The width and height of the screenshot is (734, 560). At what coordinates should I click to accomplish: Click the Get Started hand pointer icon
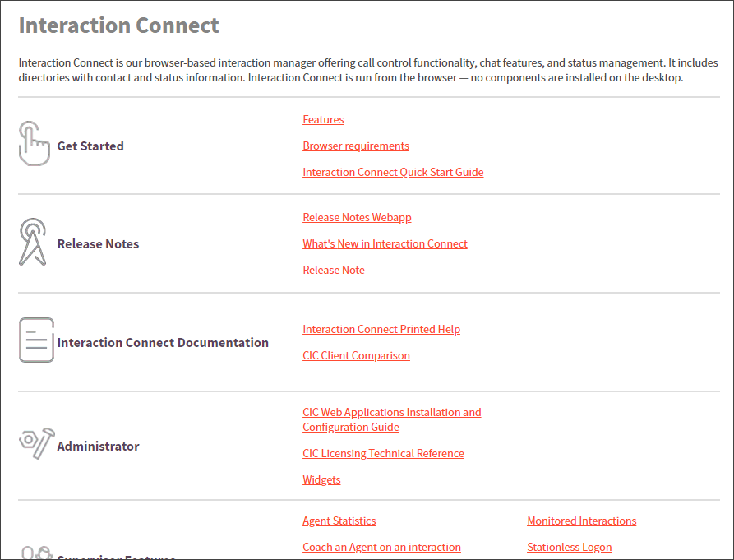pos(34,144)
